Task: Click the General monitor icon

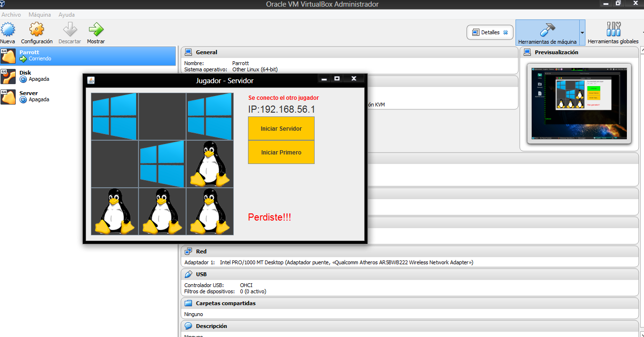Action: pos(188,52)
